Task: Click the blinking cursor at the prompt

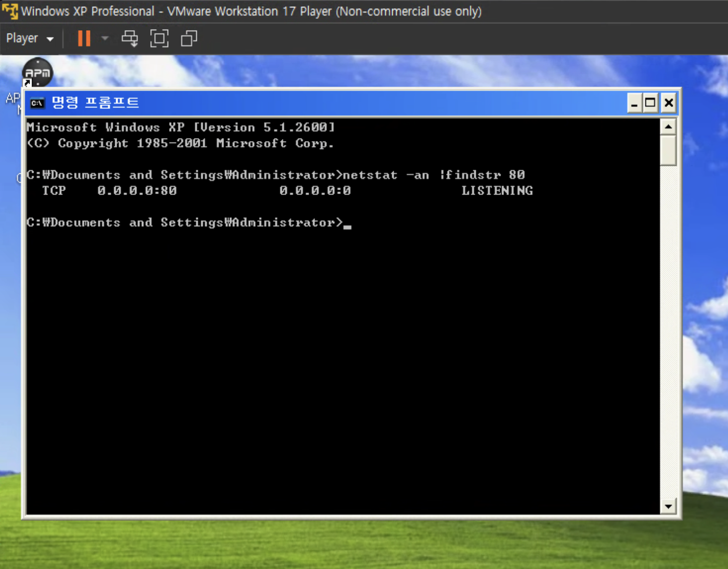Action: click(347, 227)
